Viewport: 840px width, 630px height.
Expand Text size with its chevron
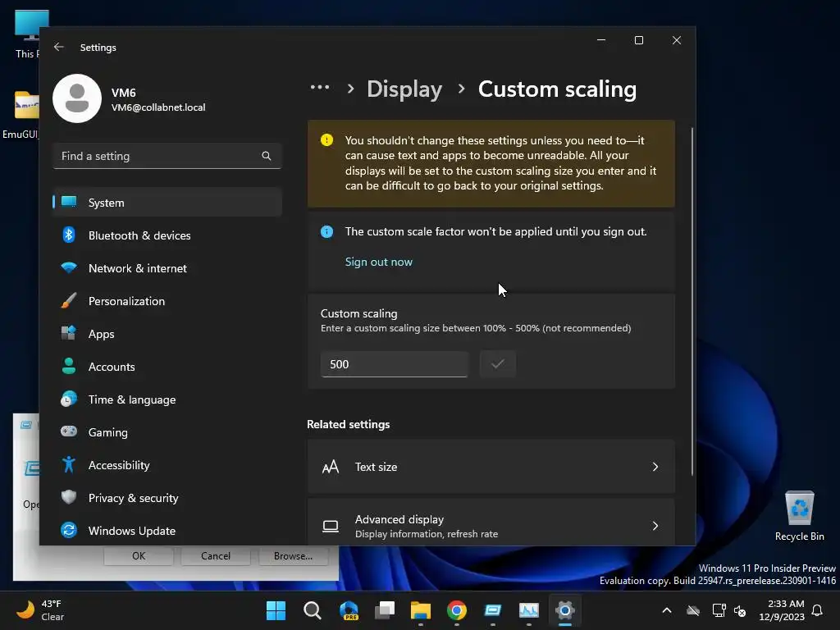point(655,467)
